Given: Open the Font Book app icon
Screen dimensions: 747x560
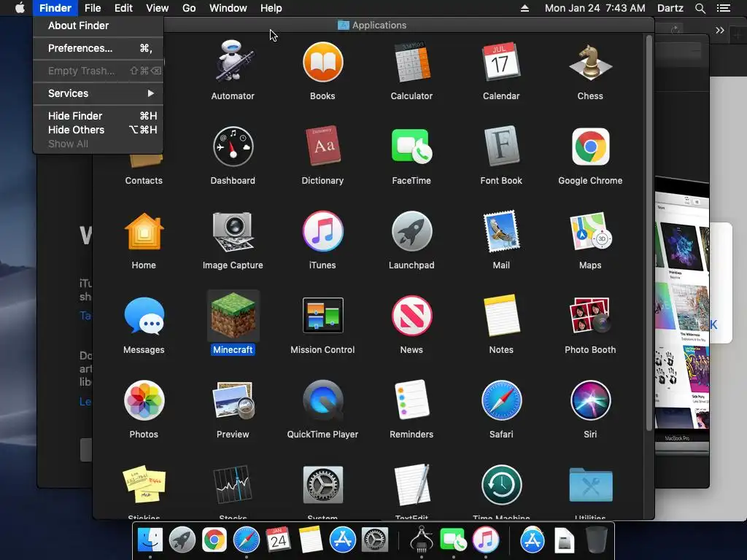Looking at the screenshot, I should (501, 146).
